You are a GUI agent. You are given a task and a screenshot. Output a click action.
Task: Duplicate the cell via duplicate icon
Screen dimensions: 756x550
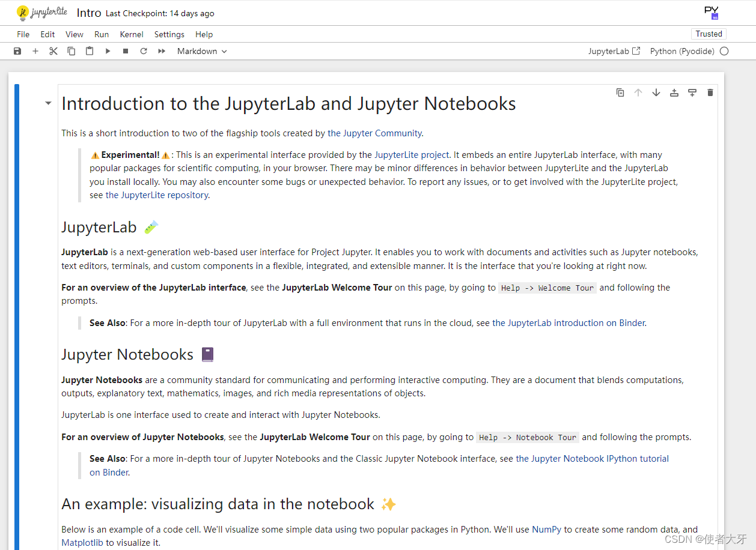(620, 92)
